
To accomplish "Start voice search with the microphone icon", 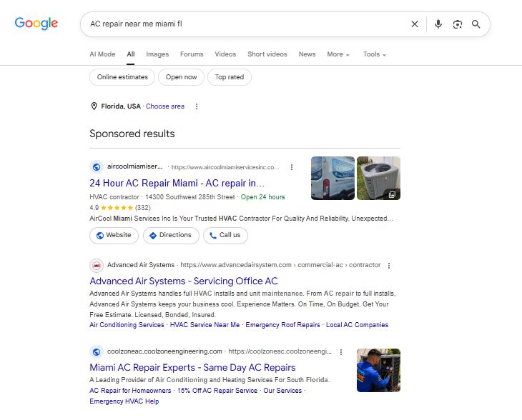I will (438, 24).
